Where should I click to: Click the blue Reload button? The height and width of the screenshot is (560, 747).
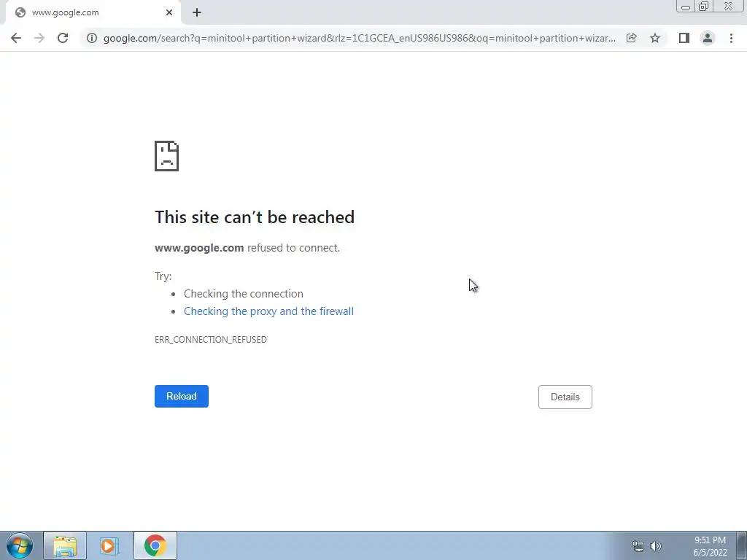pyautogui.click(x=182, y=396)
